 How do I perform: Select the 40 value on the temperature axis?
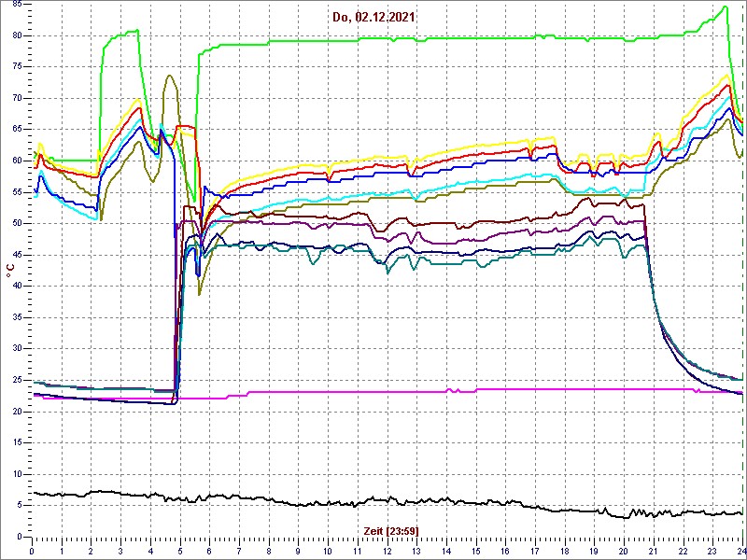(18, 287)
